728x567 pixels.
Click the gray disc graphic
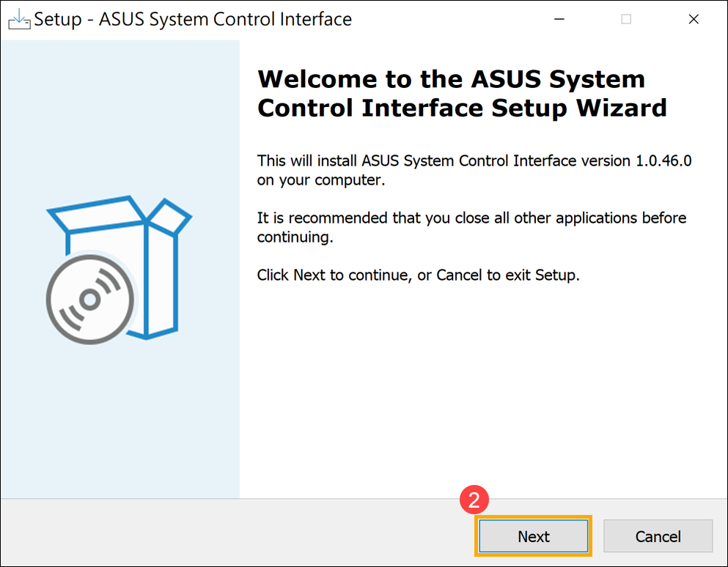coord(89,297)
